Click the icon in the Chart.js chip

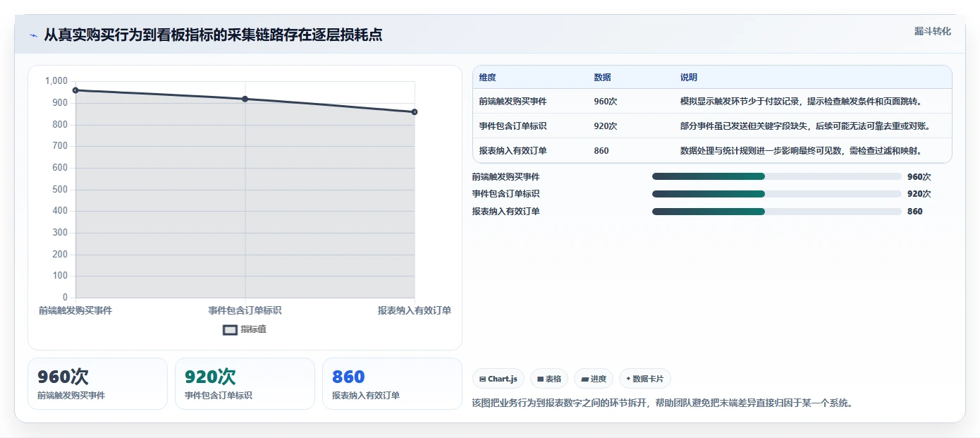(x=483, y=379)
